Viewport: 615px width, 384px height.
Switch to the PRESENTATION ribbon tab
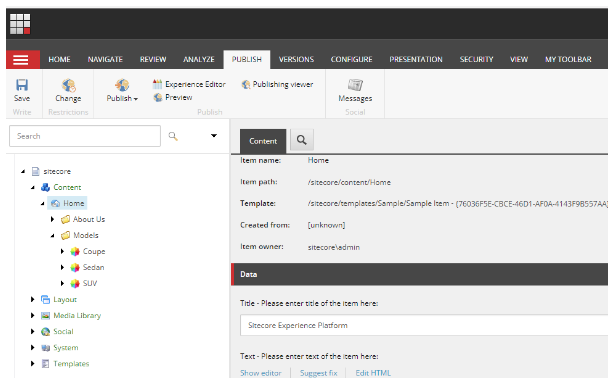click(x=416, y=60)
